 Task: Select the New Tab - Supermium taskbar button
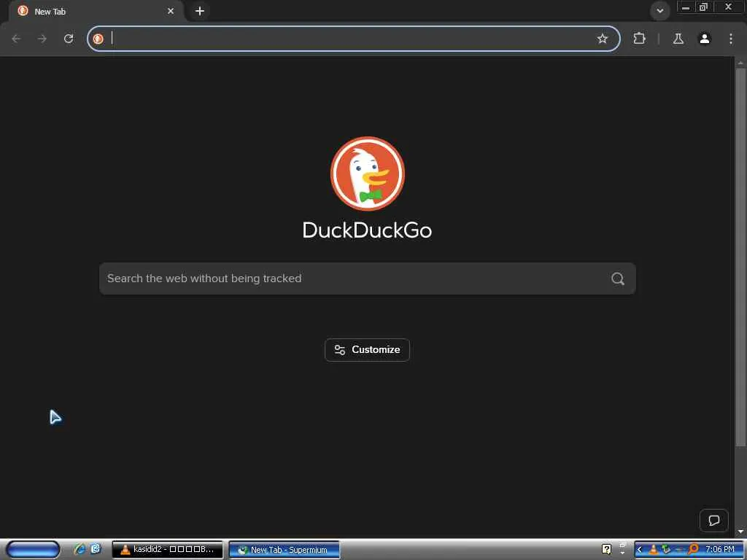click(x=285, y=550)
